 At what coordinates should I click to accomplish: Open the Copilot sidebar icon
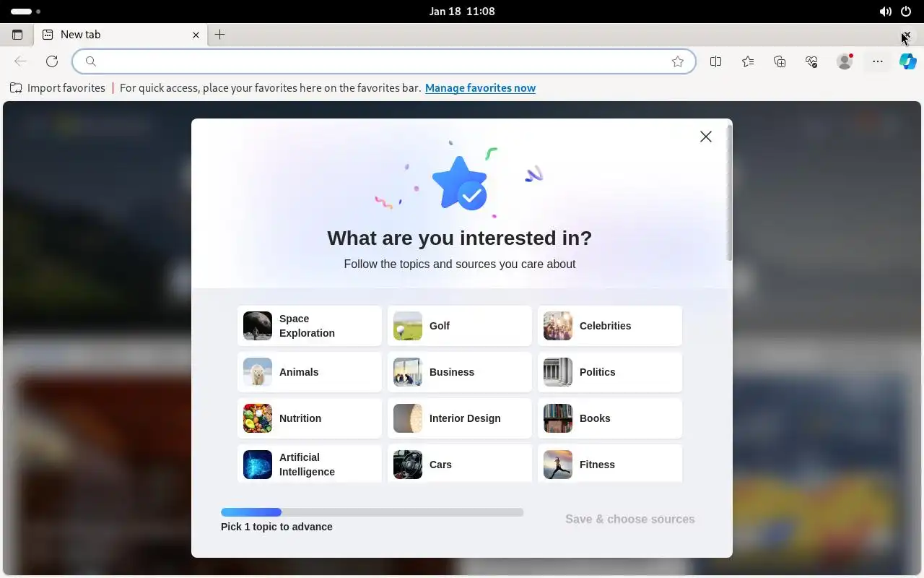tap(908, 61)
